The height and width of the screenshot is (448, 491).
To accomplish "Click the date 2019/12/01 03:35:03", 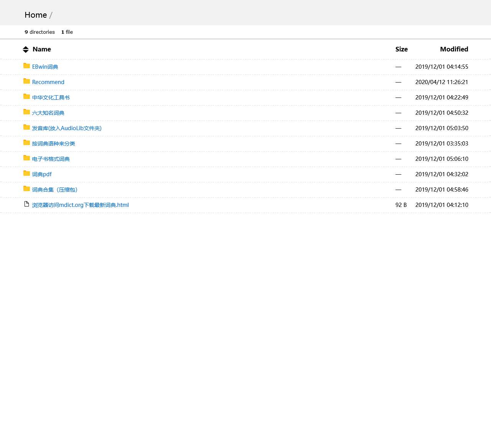I will (442, 144).
